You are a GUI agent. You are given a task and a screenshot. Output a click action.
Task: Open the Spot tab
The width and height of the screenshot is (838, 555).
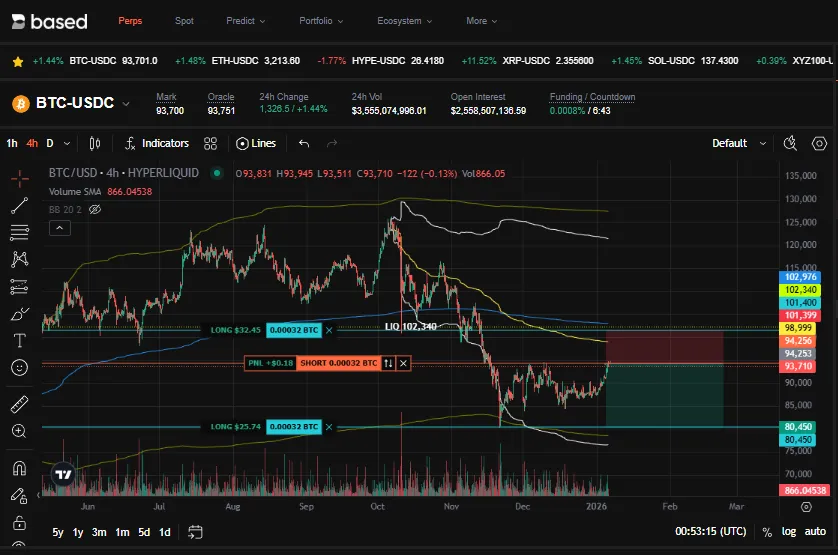click(x=184, y=21)
